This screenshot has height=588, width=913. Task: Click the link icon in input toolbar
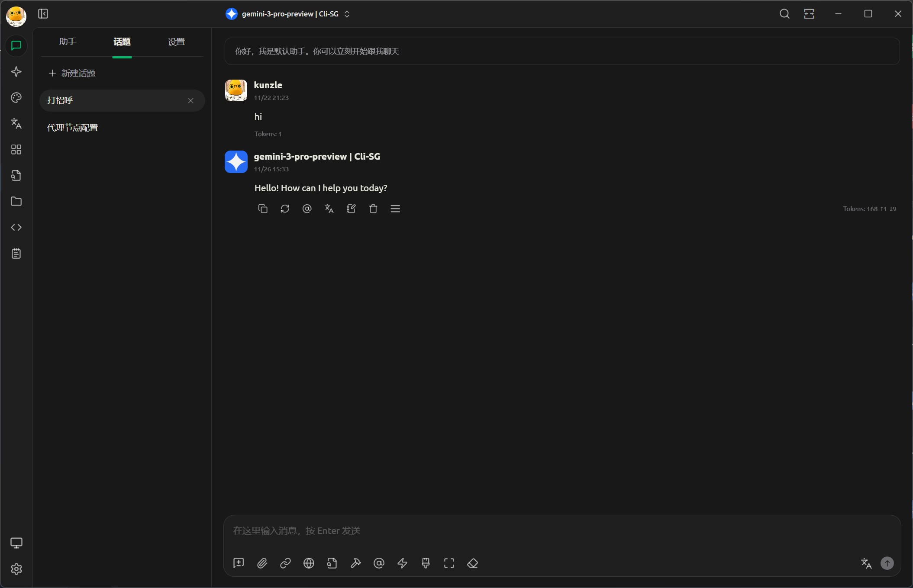pos(285,563)
